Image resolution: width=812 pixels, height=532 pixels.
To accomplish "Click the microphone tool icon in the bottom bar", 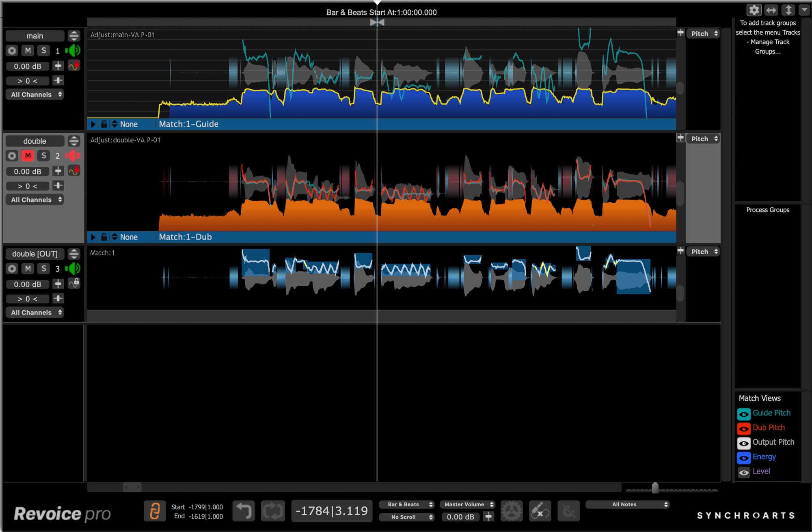I will [540, 511].
